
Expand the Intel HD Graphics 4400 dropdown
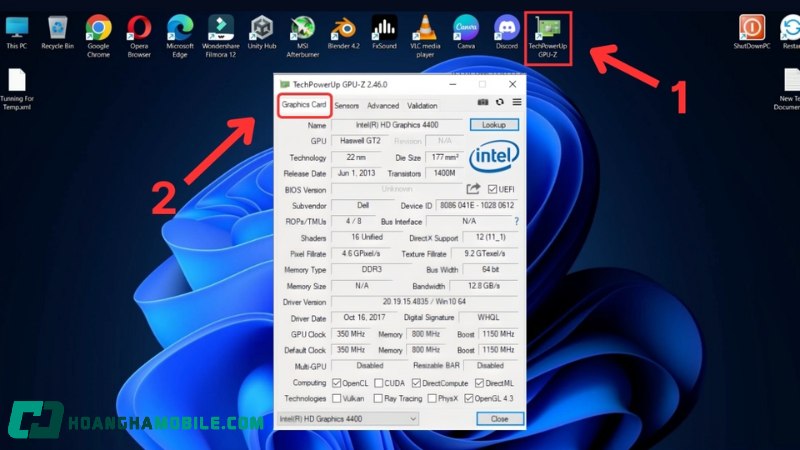(347, 419)
